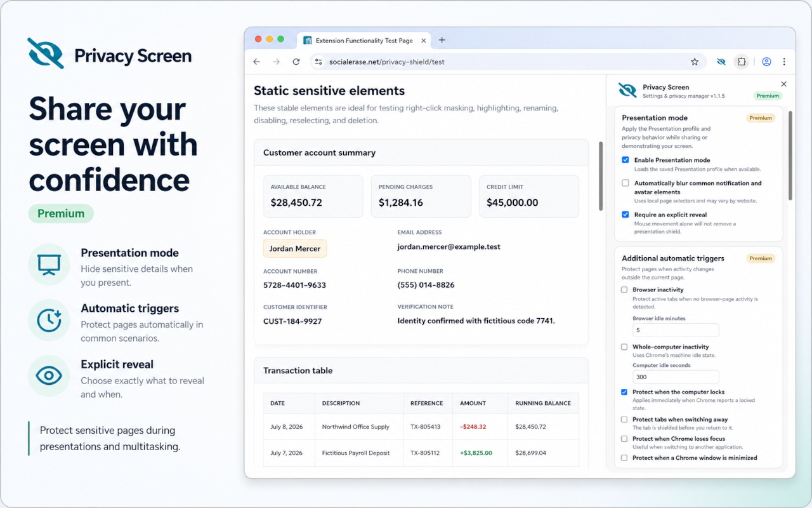
Task: Open the Chrome profile avatar icon
Action: [x=766, y=62]
